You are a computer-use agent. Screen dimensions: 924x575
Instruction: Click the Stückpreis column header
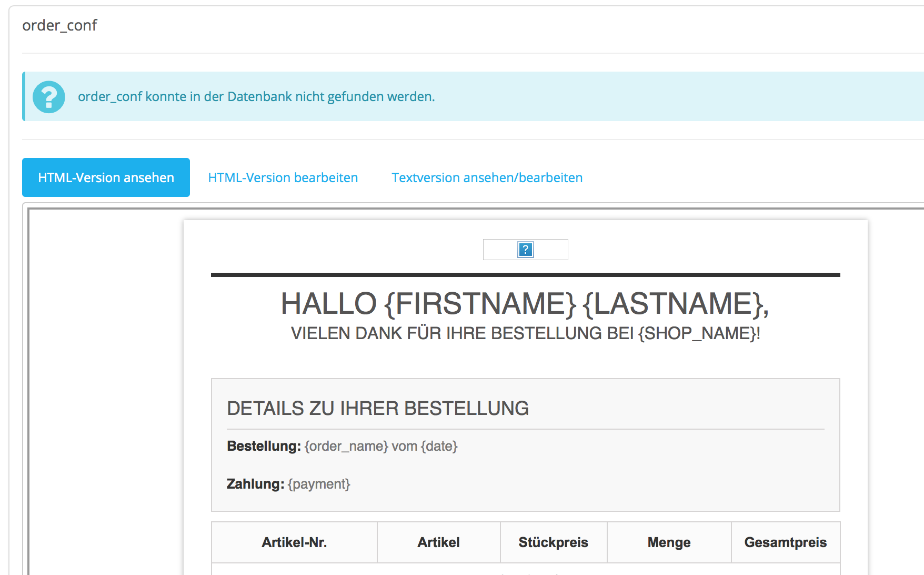point(554,542)
